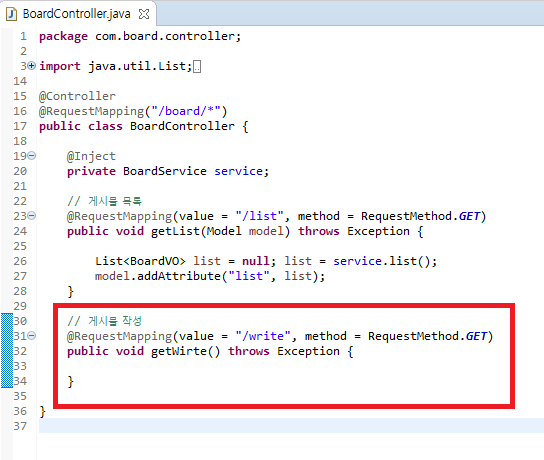Click the Java file icon on the tab
Viewport: 544px width, 460px height.
11,14
